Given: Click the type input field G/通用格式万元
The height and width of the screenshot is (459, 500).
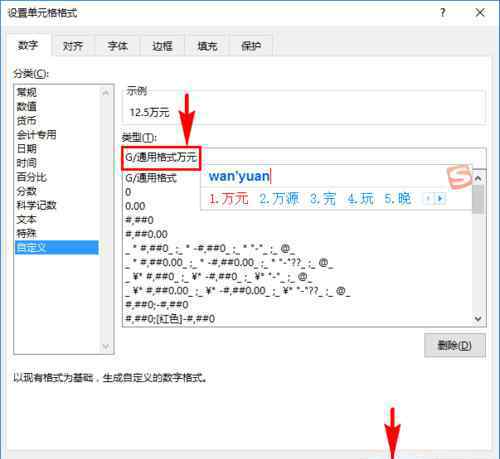Looking at the screenshot, I should 303,157.
